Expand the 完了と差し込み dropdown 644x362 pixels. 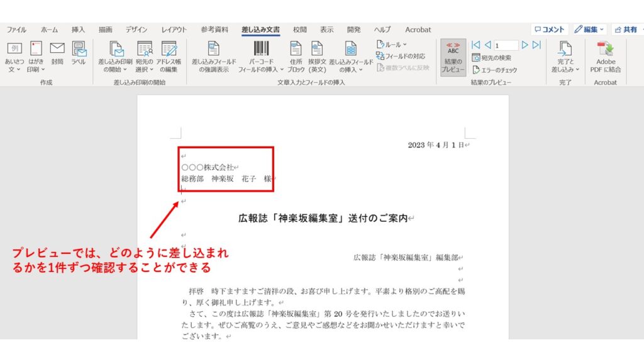(x=565, y=57)
